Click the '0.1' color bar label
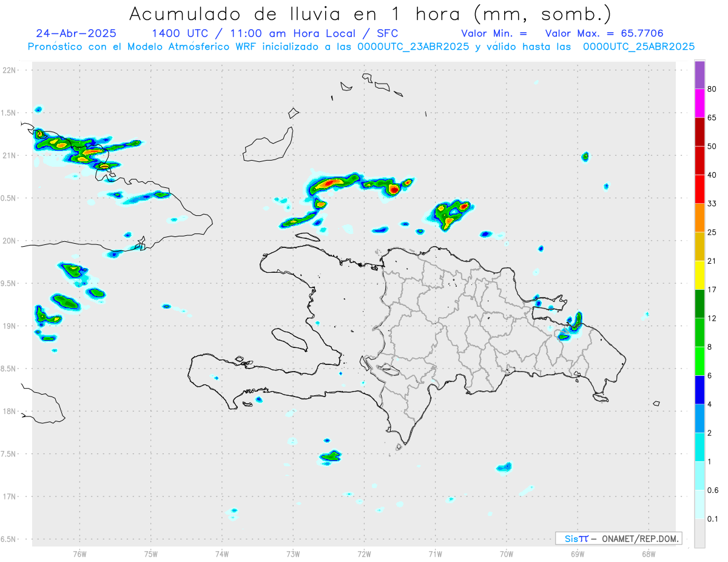 [713, 518]
